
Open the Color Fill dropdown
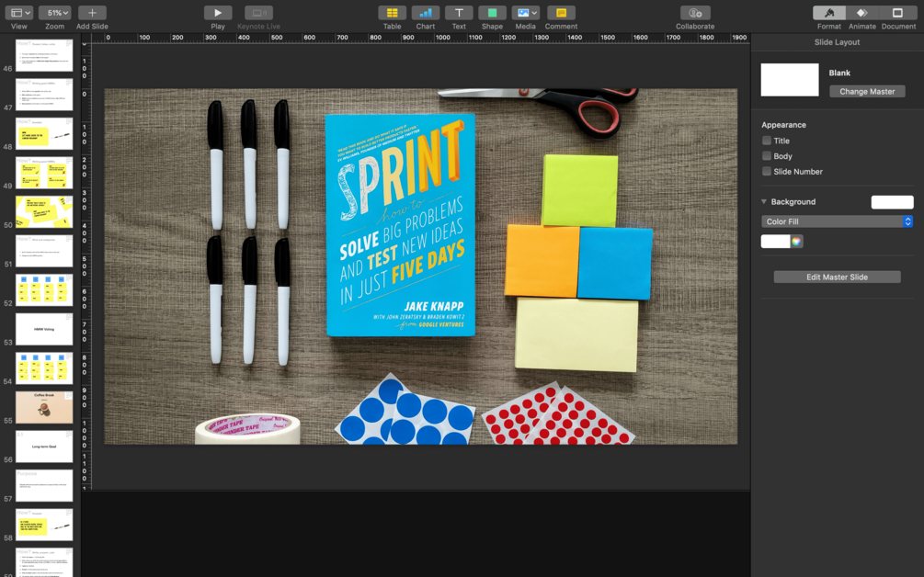click(838, 221)
